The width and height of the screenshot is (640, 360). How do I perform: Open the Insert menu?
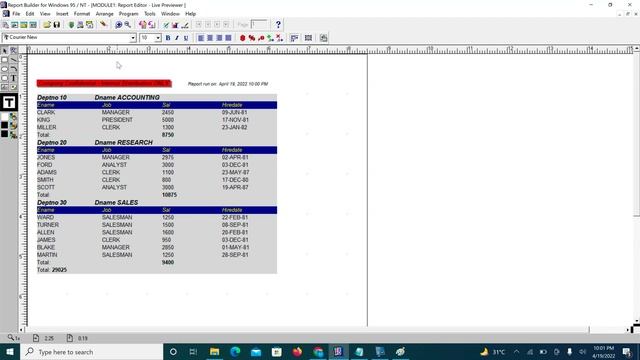(x=62, y=13)
